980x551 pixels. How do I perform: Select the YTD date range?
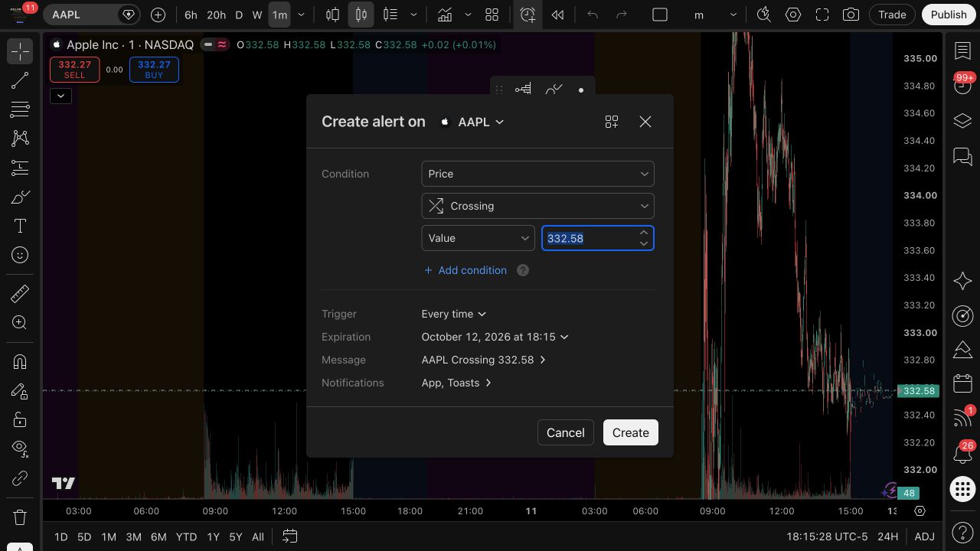(186, 537)
